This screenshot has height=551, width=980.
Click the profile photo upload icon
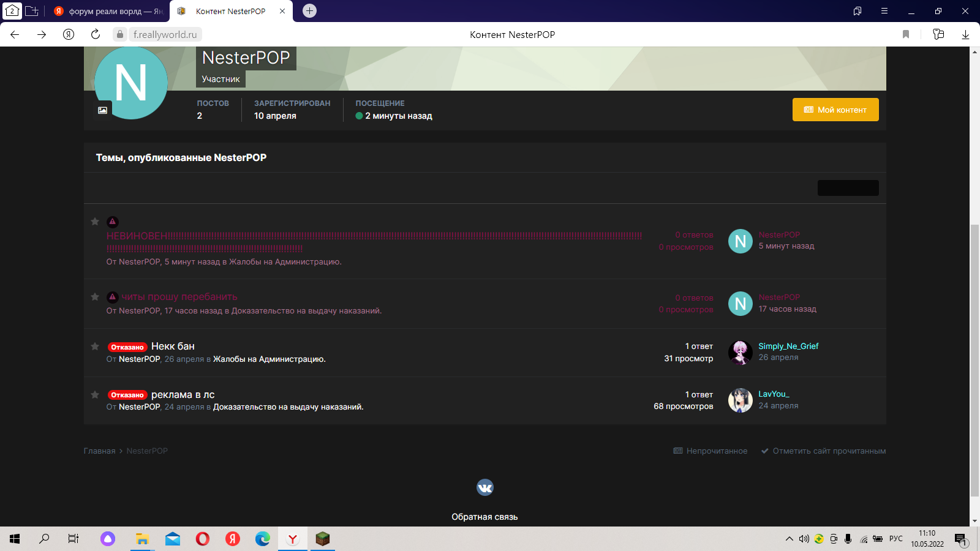(102, 110)
